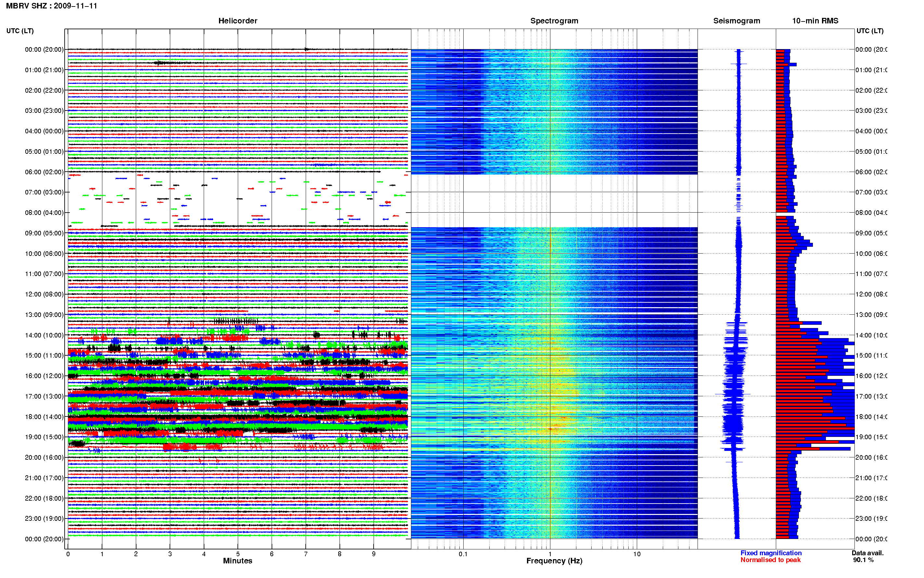924x578 pixels.
Task: Click the right-side 18:00 time label
Action: pos(871,417)
